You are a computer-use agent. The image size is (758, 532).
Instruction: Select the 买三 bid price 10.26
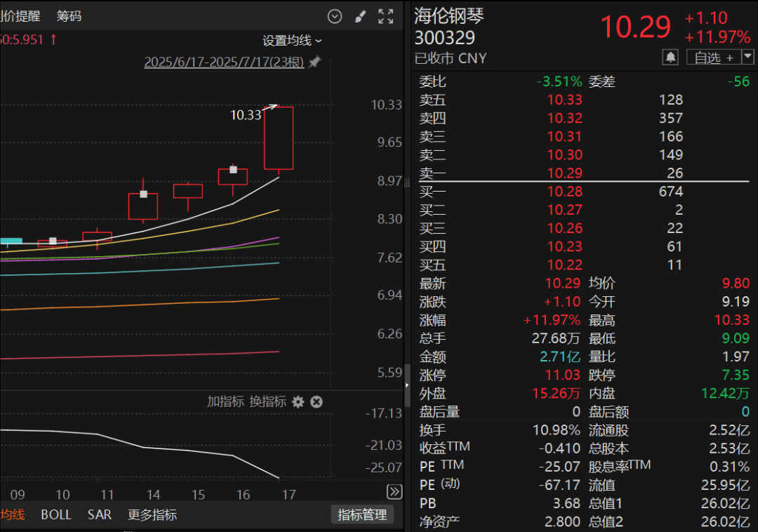[x=564, y=228]
